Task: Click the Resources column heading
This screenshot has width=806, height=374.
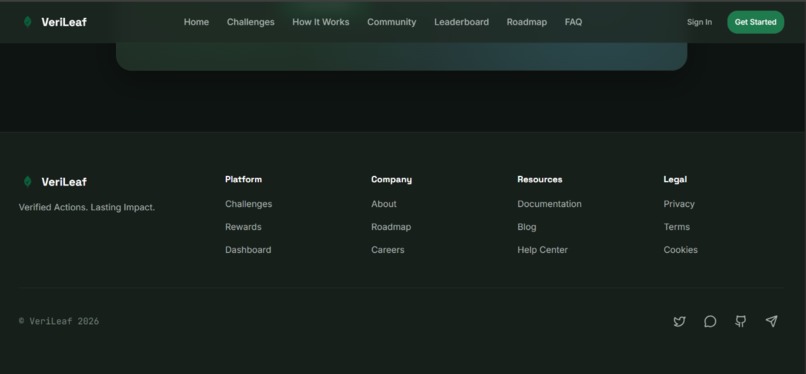Action: (x=540, y=179)
